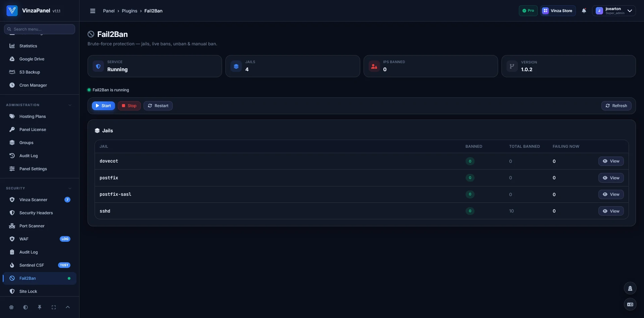Collapse sidebar footer with up chevron
Viewport: 644px width, 318px height.
(68, 307)
